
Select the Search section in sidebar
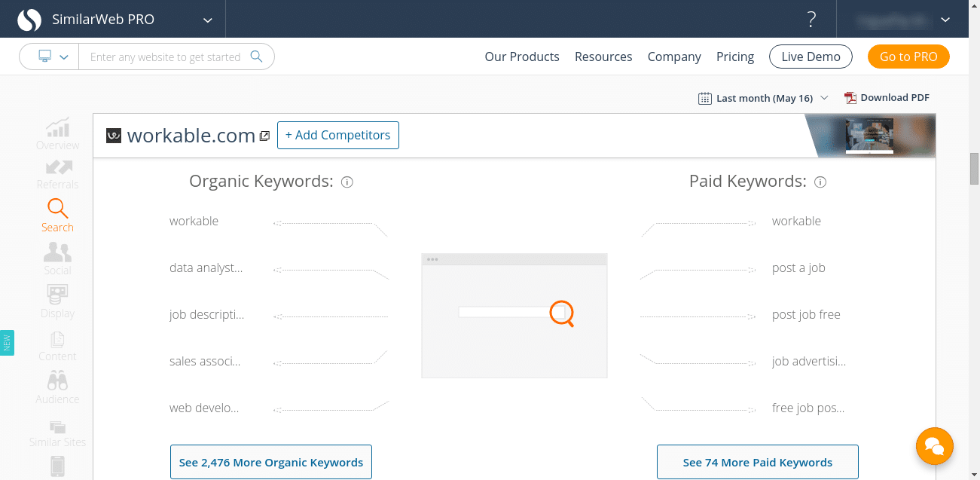pyautogui.click(x=57, y=216)
